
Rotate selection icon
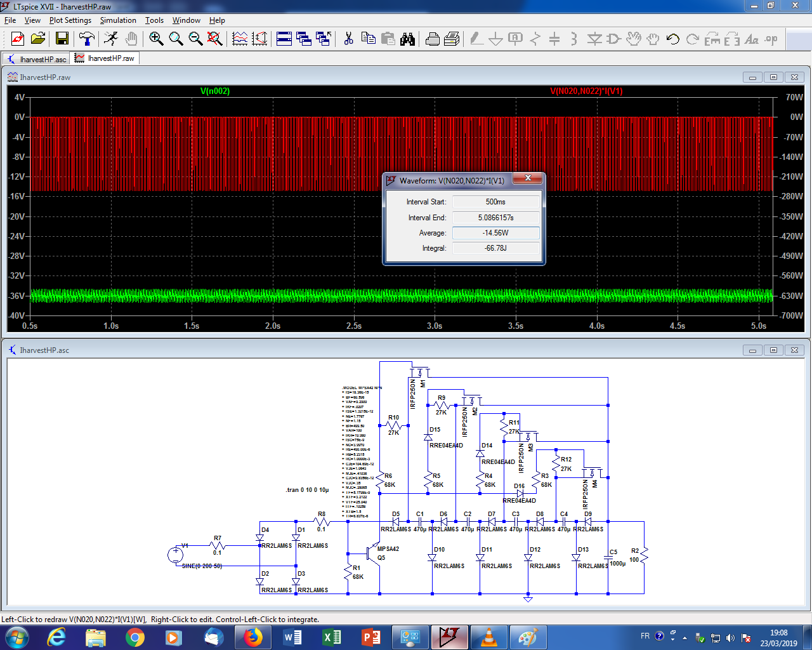click(712, 39)
